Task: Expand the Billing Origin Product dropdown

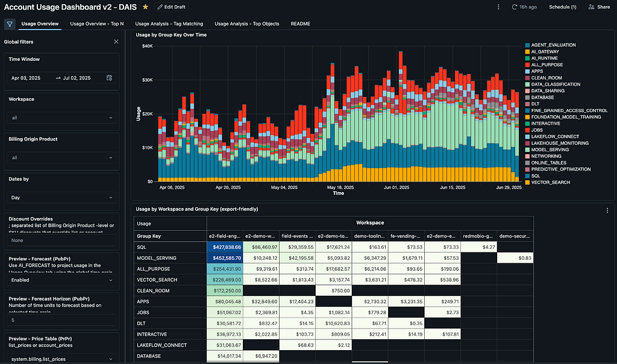Action: click(x=61, y=158)
